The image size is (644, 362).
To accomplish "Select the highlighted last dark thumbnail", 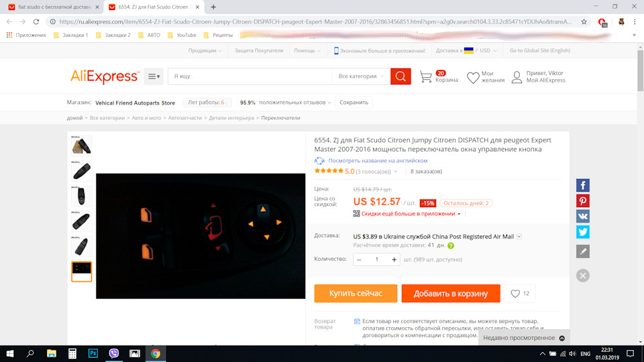I will (x=81, y=271).
